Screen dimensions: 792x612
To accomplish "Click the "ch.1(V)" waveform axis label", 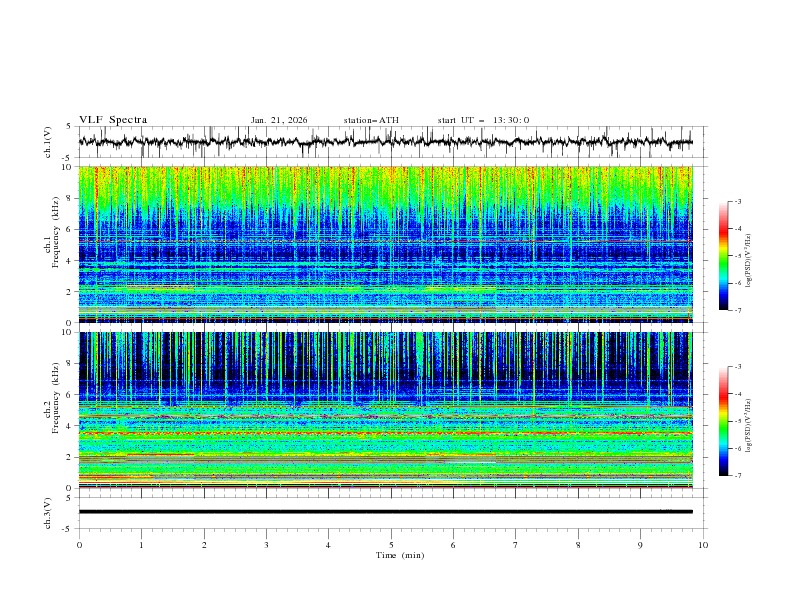I will [48, 142].
